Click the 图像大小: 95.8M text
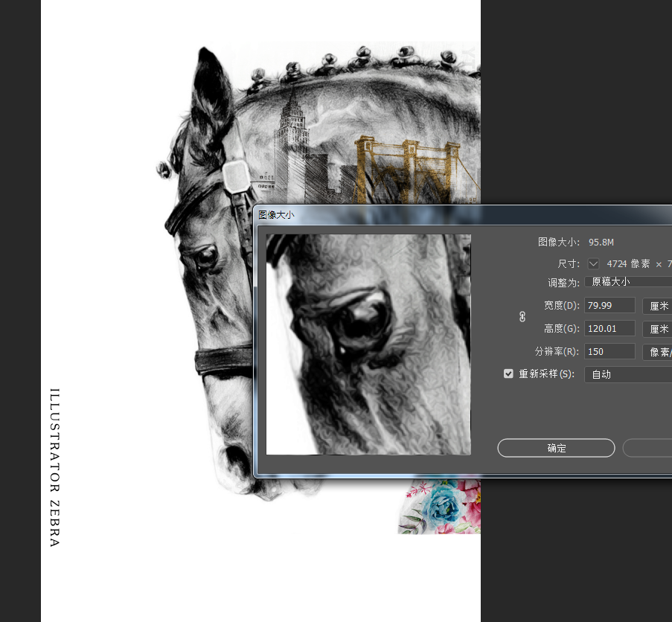 pyautogui.click(x=576, y=242)
